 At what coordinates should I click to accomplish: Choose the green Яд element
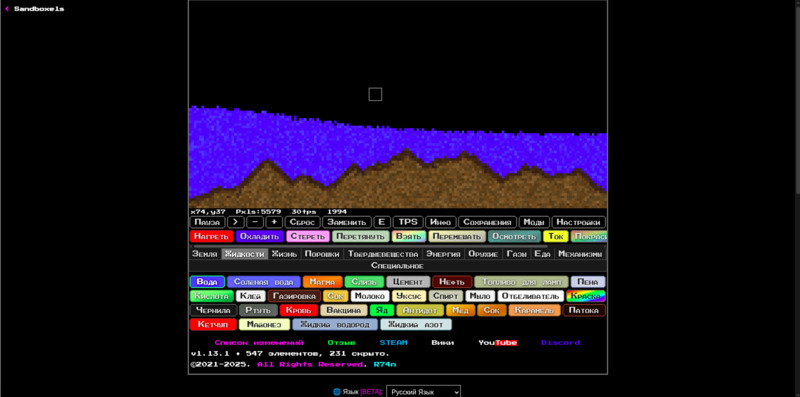point(382,310)
